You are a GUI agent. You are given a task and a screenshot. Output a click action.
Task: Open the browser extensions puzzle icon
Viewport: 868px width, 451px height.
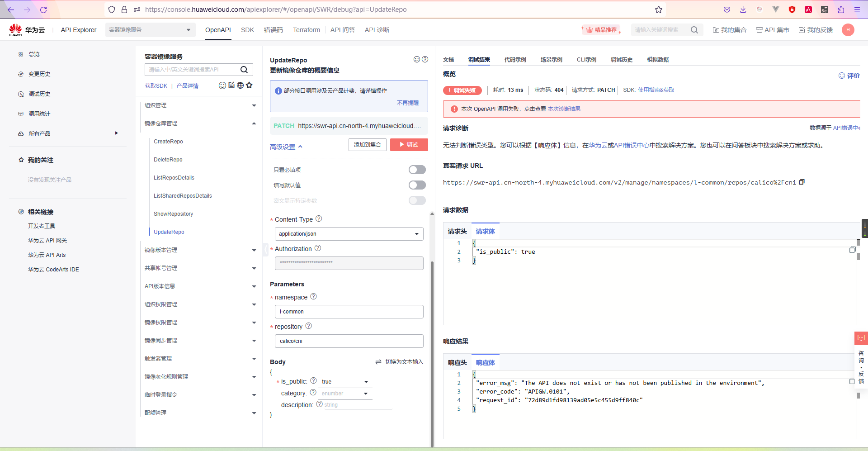841,9
